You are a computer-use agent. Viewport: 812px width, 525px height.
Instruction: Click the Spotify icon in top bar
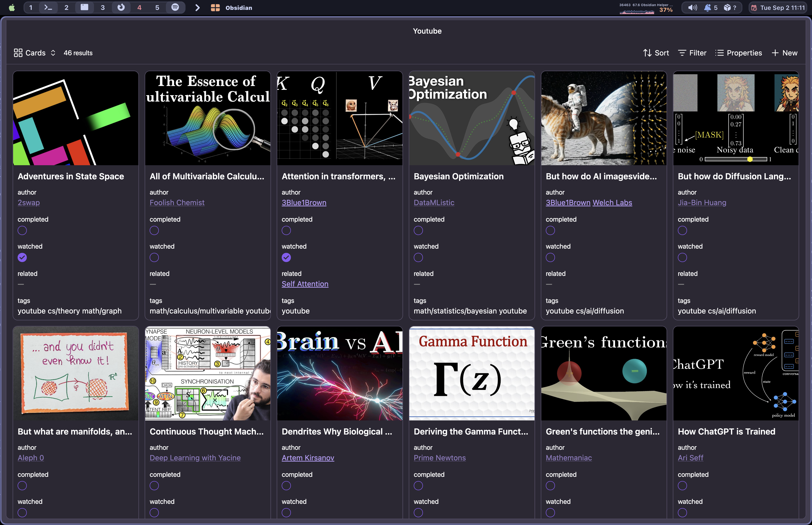pos(175,8)
